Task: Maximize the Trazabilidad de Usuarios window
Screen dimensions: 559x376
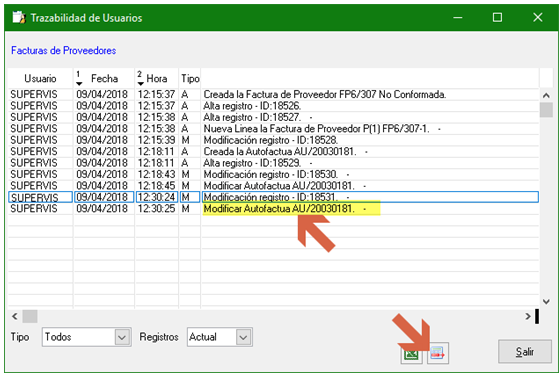Action: pos(497,17)
